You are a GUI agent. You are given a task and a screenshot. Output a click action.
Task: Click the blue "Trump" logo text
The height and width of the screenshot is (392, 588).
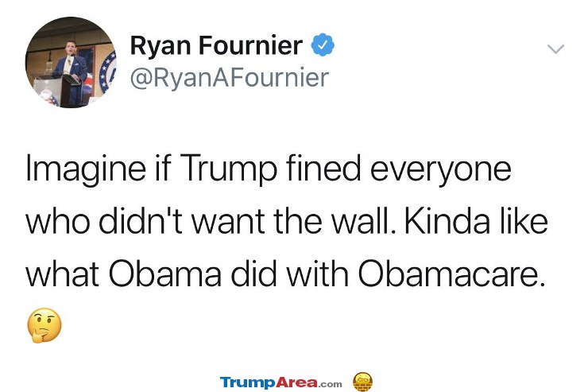click(248, 383)
